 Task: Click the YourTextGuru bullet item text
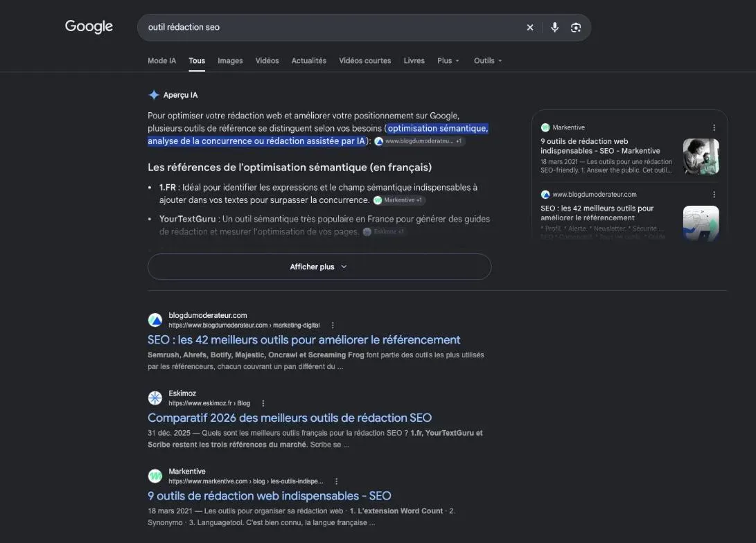coord(324,225)
